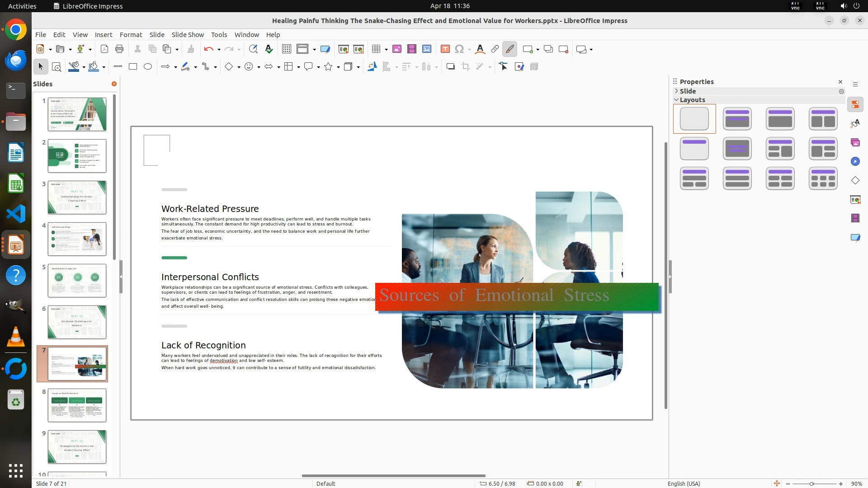The height and width of the screenshot is (488, 868).
Task: Click Insert Image toolbar icon
Action: click(397, 49)
